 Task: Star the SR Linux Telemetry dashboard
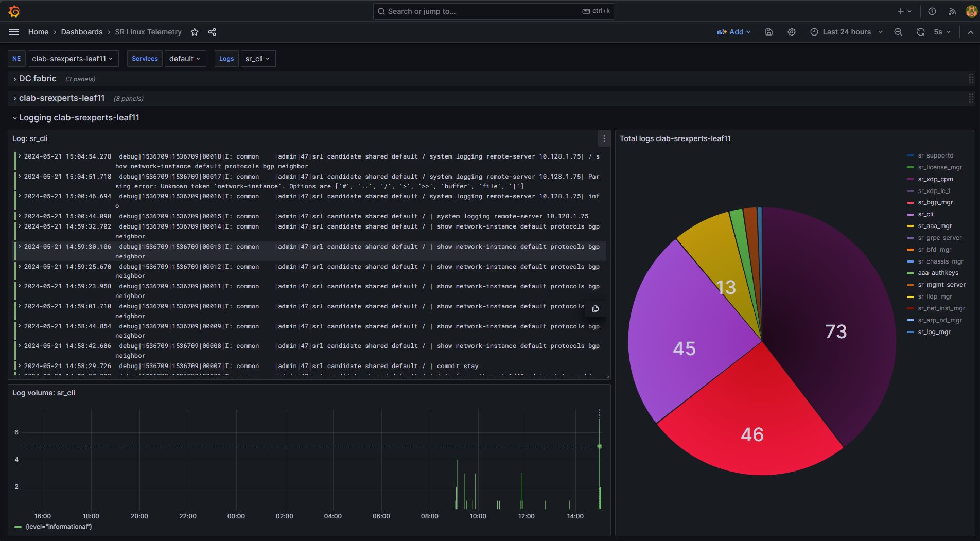point(195,32)
